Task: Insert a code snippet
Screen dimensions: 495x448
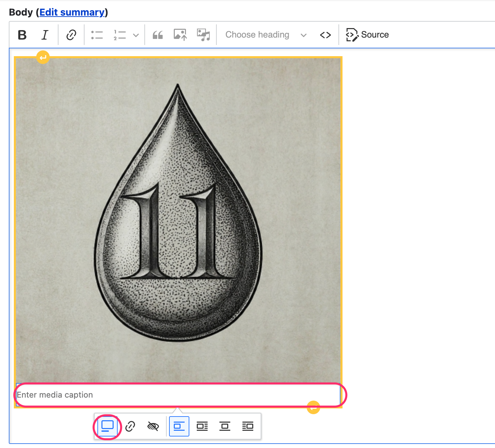Action: click(x=325, y=34)
